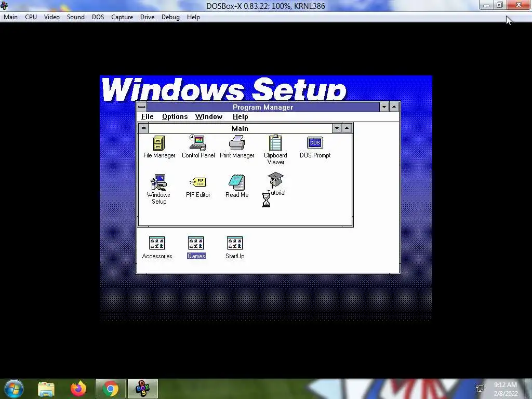Screen dimensions: 532x399
Task: Click the Program Manager title bar
Action: pos(263,107)
